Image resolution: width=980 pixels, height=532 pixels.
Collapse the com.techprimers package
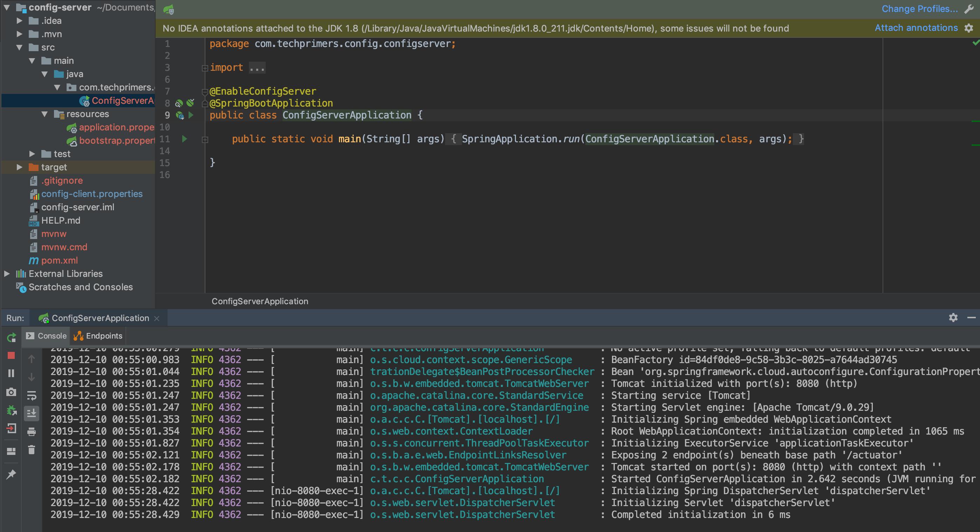pos(57,87)
